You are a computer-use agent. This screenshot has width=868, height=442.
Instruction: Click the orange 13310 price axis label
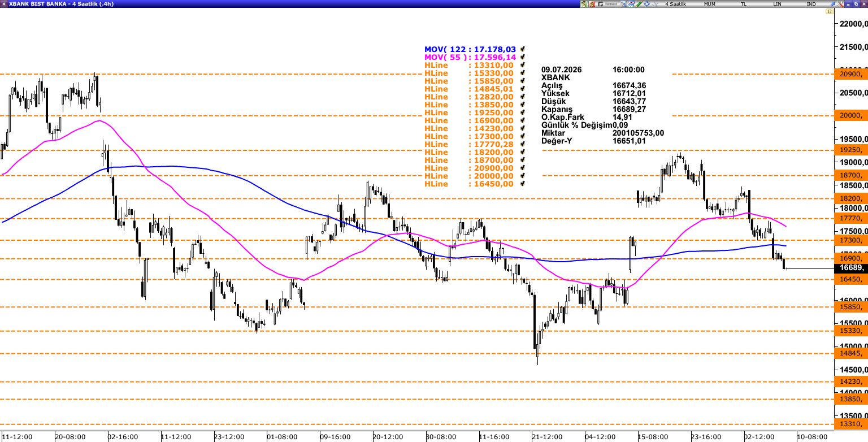point(851,424)
